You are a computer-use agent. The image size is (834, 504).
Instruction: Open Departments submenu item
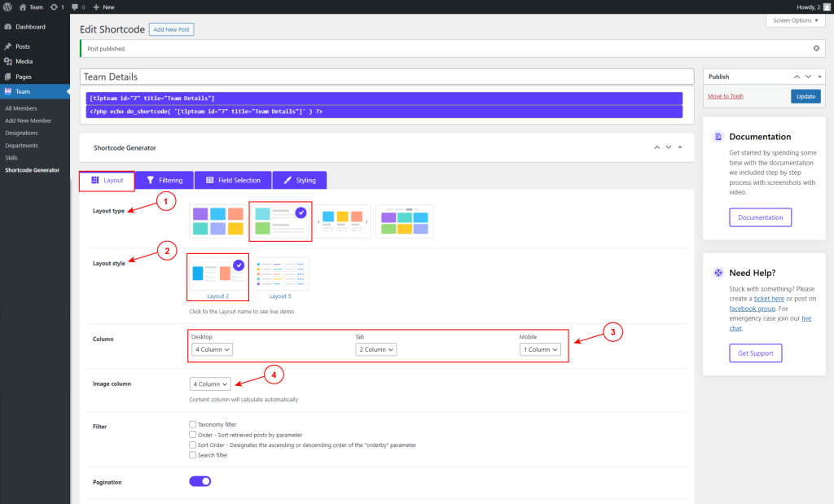click(21, 146)
